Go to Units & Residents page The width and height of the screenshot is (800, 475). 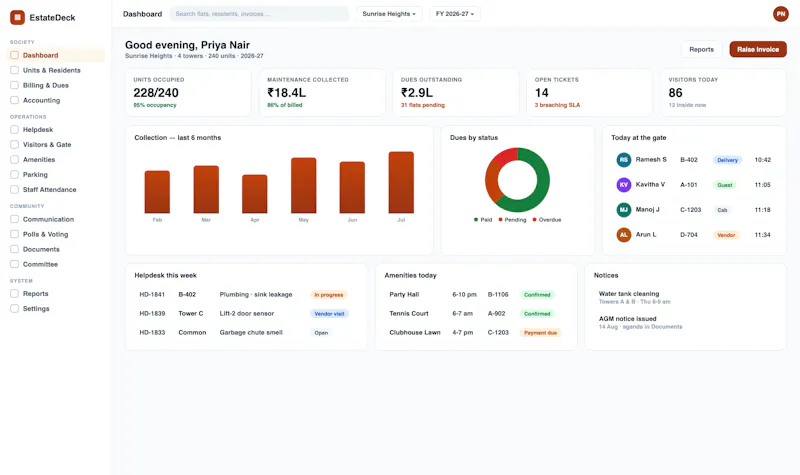coord(56,70)
